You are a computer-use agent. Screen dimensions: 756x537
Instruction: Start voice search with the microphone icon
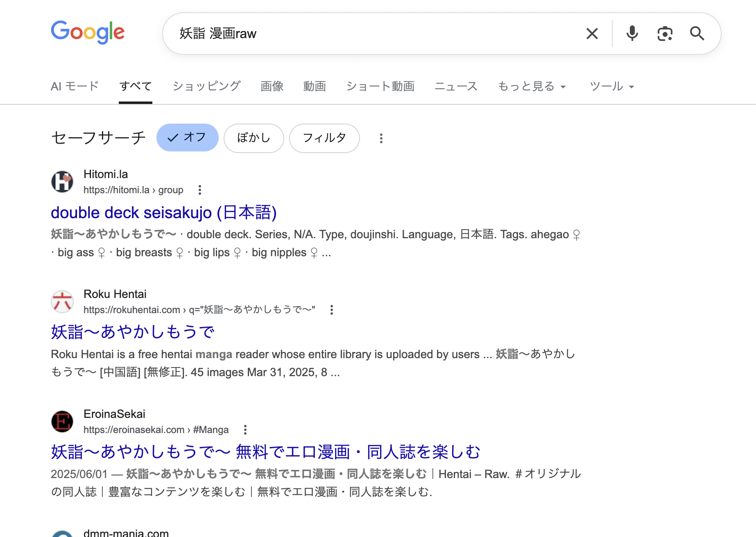632,34
